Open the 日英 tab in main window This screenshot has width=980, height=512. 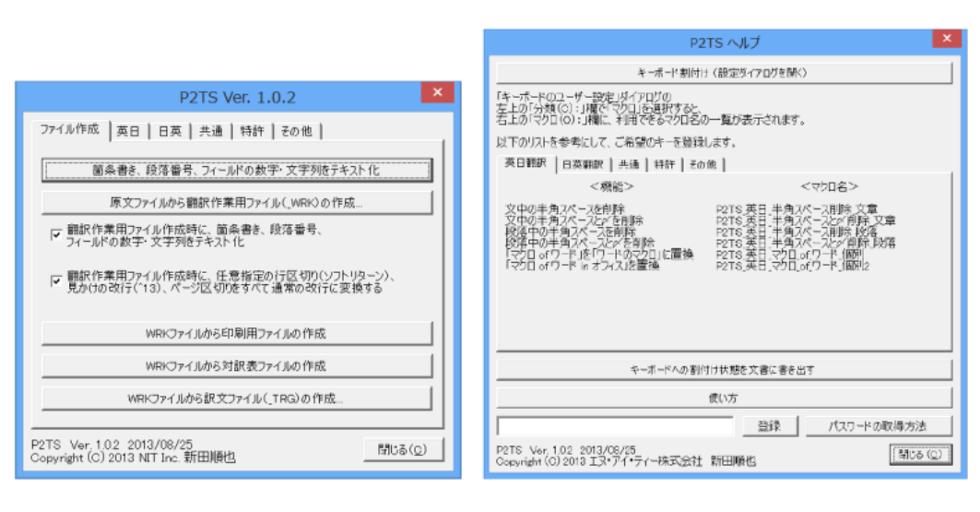tap(169, 131)
